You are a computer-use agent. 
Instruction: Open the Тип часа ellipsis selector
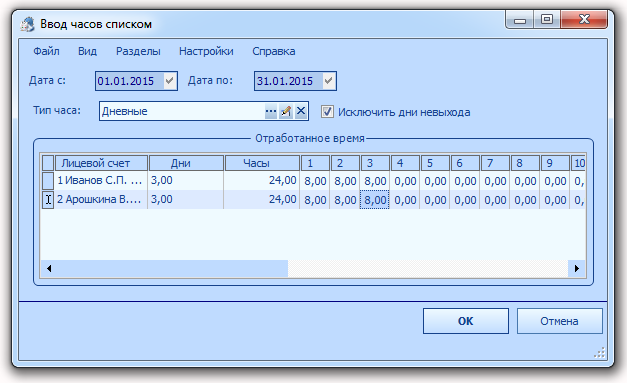tap(271, 111)
